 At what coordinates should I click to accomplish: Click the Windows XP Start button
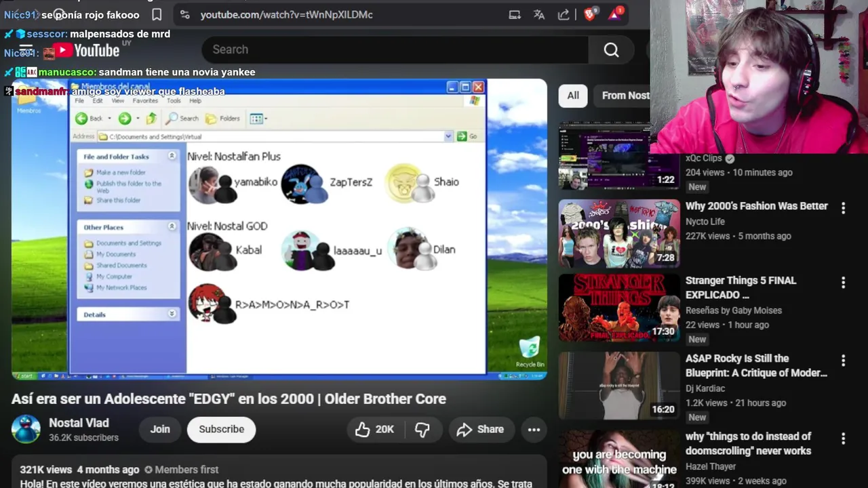(x=26, y=375)
